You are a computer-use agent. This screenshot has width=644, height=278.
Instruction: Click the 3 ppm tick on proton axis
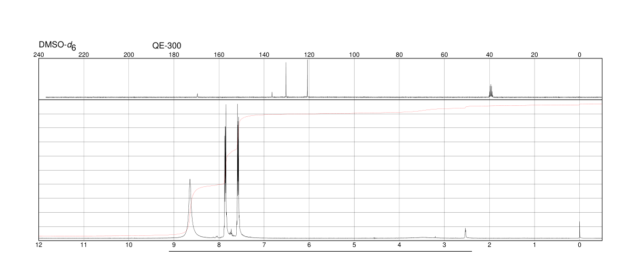click(444, 245)
